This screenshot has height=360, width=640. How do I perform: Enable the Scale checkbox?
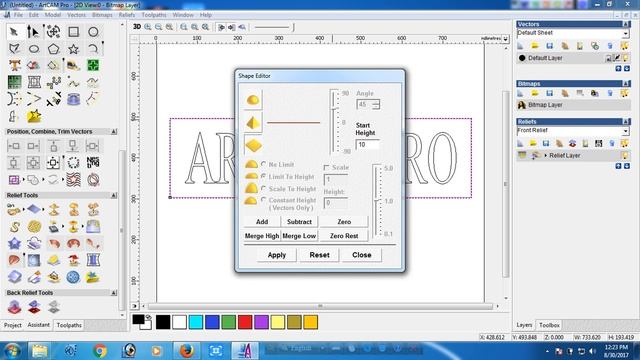(x=327, y=167)
